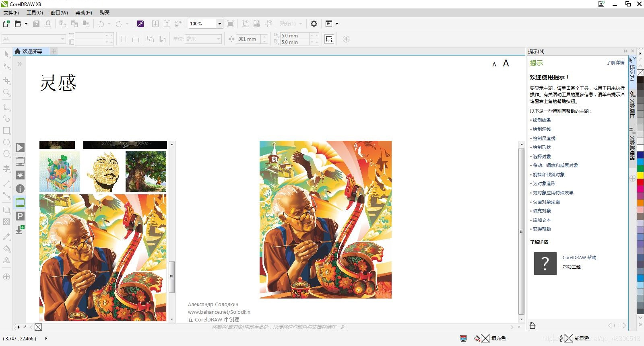The height and width of the screenshot is (346, 644).
Task: Open the CorelDRAW 帮助 question mark tile
Action: 545,264
